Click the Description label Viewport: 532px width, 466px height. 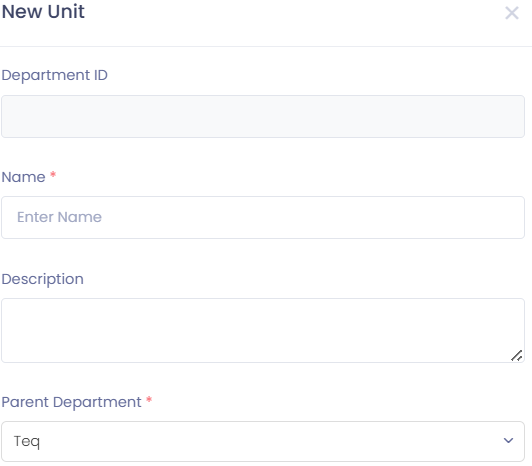click(x=42, y=280)
